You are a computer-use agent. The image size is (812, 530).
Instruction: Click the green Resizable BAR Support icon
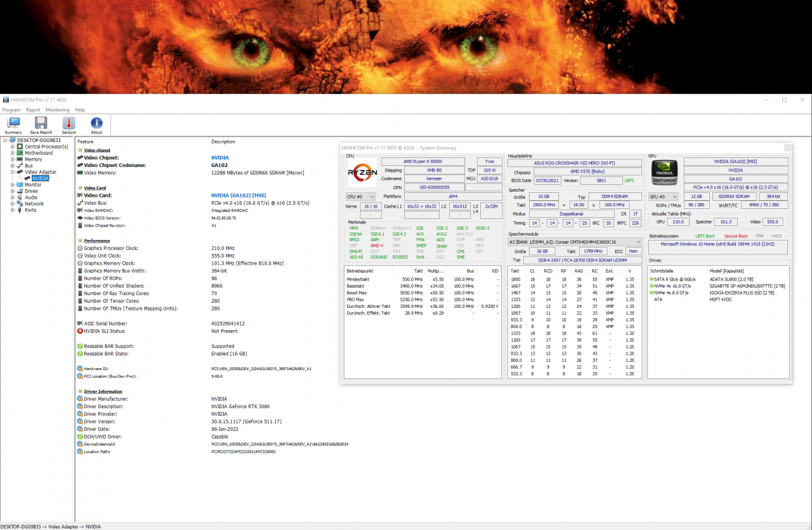point(80,346)
